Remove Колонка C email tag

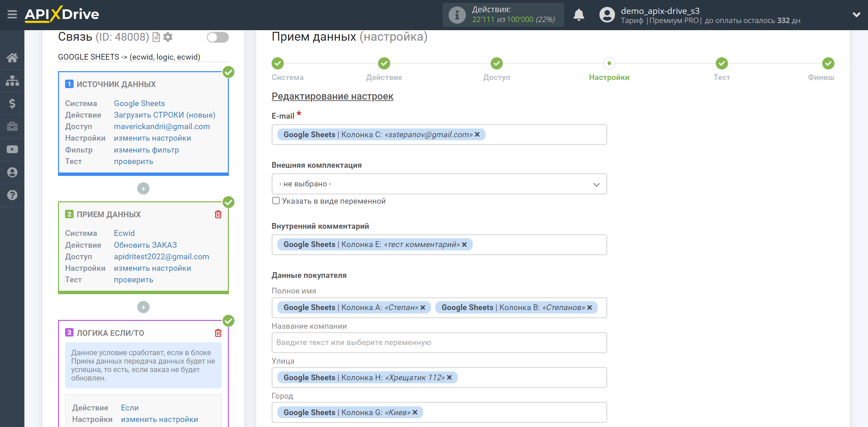click(x=477, y=135)
